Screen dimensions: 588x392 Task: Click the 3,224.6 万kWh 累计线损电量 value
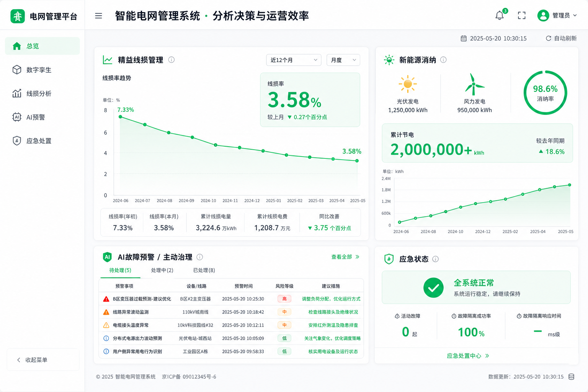[x=216, y=228]
